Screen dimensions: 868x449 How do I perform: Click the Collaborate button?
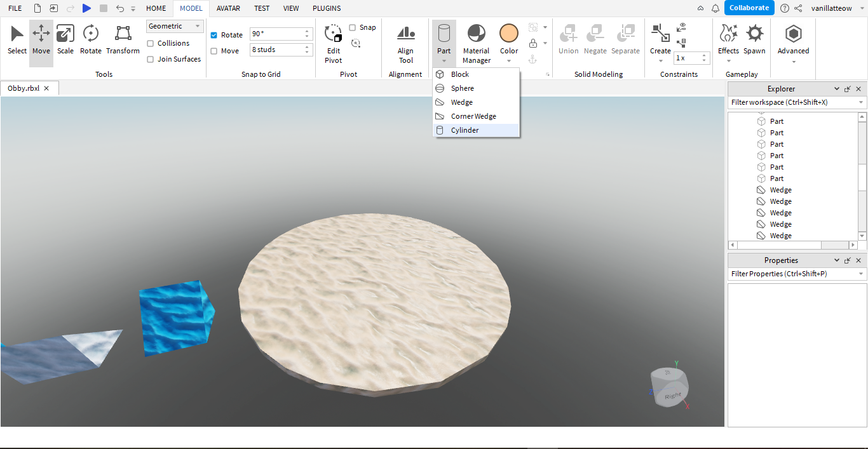point(749,8)
